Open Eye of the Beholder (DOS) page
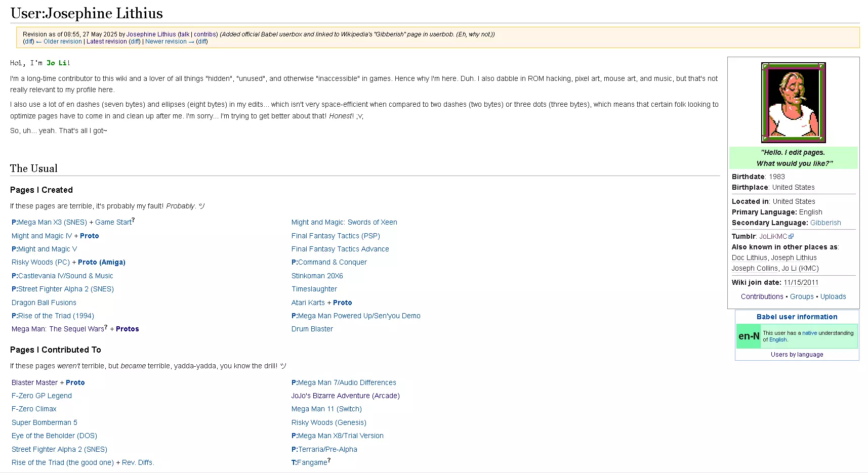Viewport: 868px width, 473px height. [54, 436]
